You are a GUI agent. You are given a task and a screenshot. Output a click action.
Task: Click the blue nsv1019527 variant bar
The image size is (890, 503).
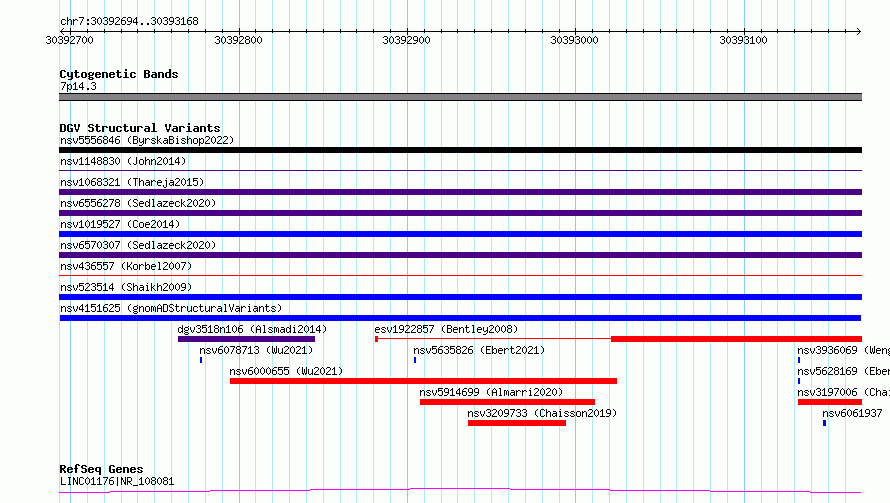[x=460, y=234]
